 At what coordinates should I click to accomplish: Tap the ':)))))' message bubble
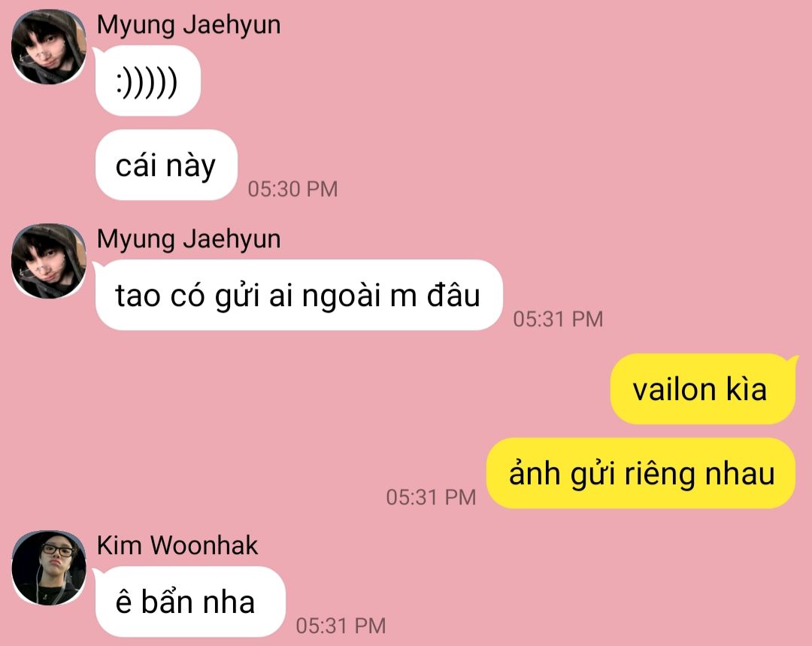[x=147, y=80]
